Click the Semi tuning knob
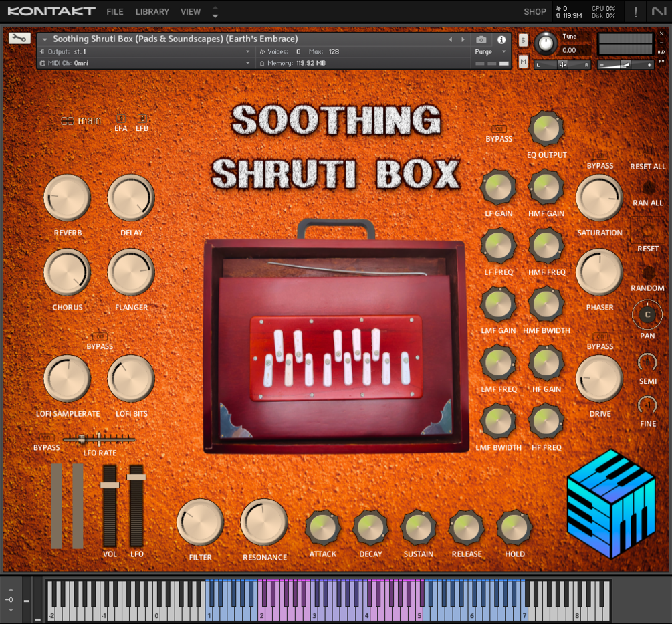This screenshot has width=672, height=624. 647,362
